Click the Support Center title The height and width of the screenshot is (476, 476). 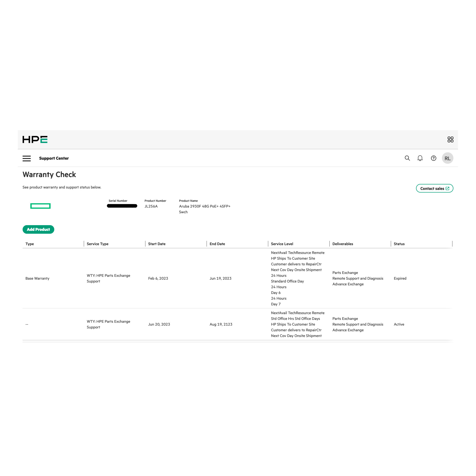click(x=54, y=158)
